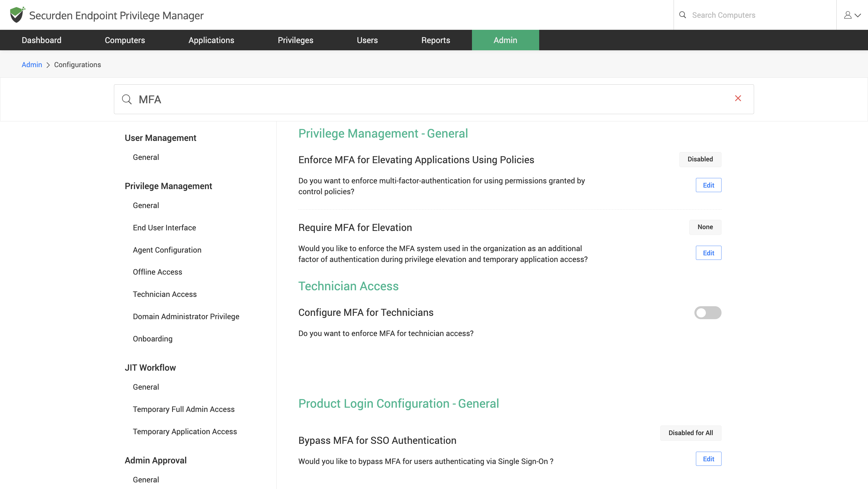The height and width of the screenshot is (489, 868).
Task: Select Domain Administrator Privilege
Action: 186,316
